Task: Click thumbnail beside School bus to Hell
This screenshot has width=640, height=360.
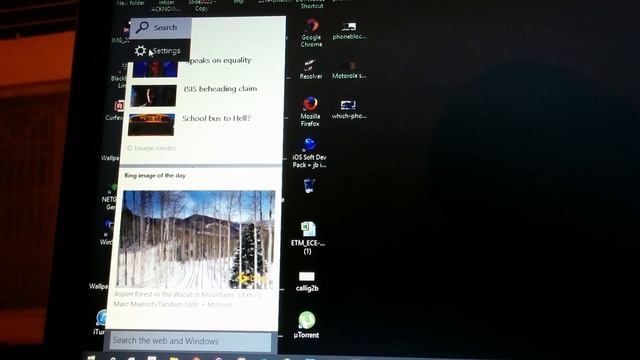Action: [x=151, y=124]
